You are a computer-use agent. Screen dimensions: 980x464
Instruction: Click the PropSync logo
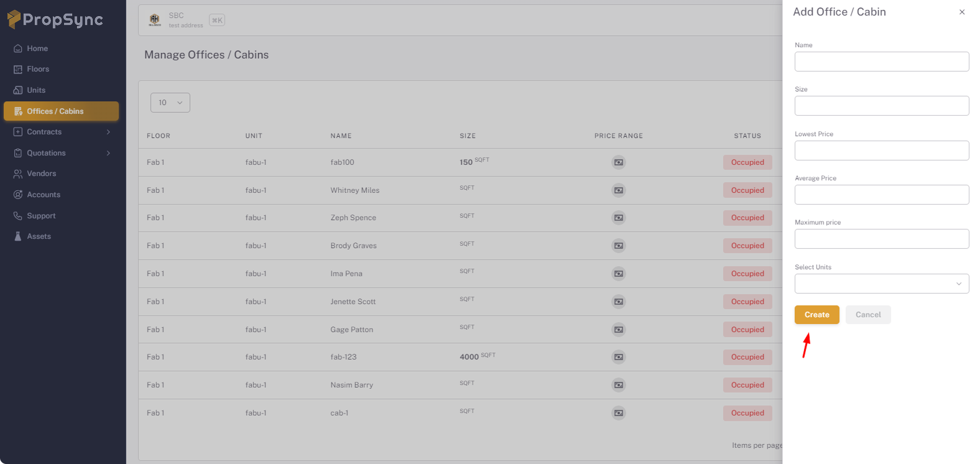[55, 20]
